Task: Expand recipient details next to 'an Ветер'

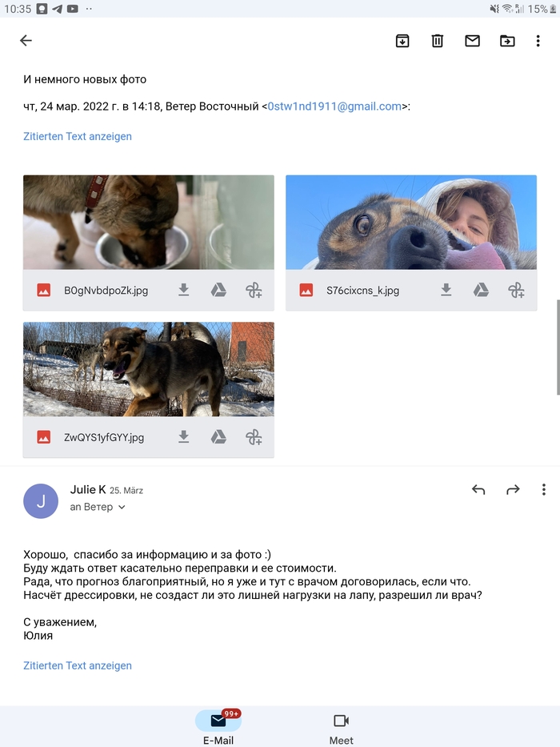Action: (122, 507)
